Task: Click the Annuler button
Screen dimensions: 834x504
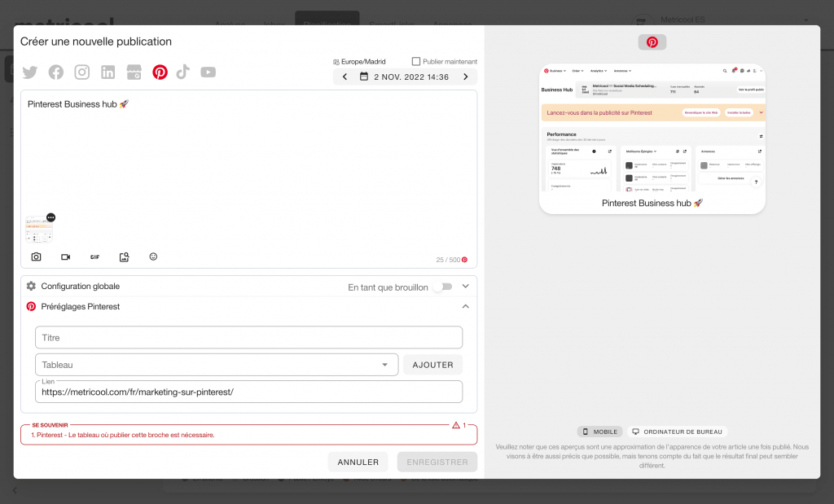Action: point(358,462)
